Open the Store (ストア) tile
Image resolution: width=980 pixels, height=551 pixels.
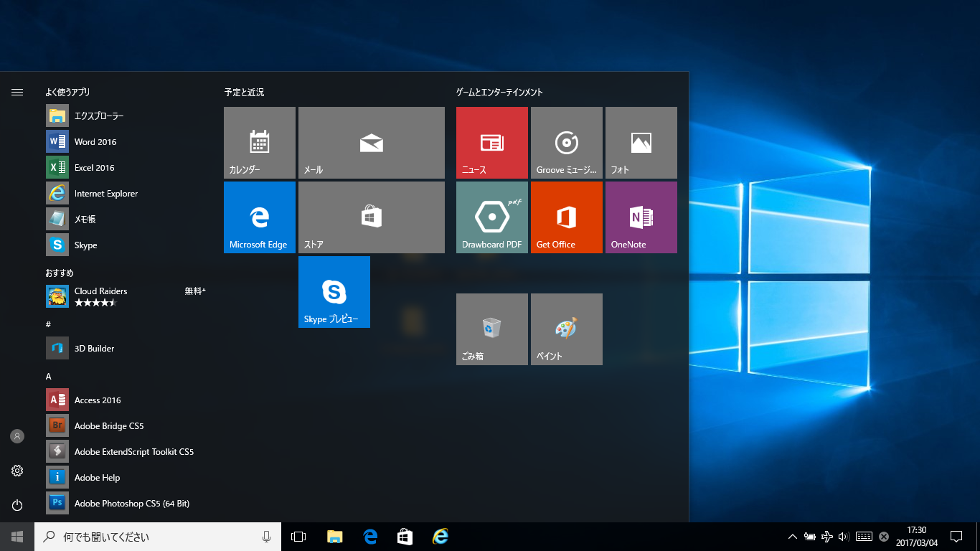pyautogui.click(x=372, y=217)
